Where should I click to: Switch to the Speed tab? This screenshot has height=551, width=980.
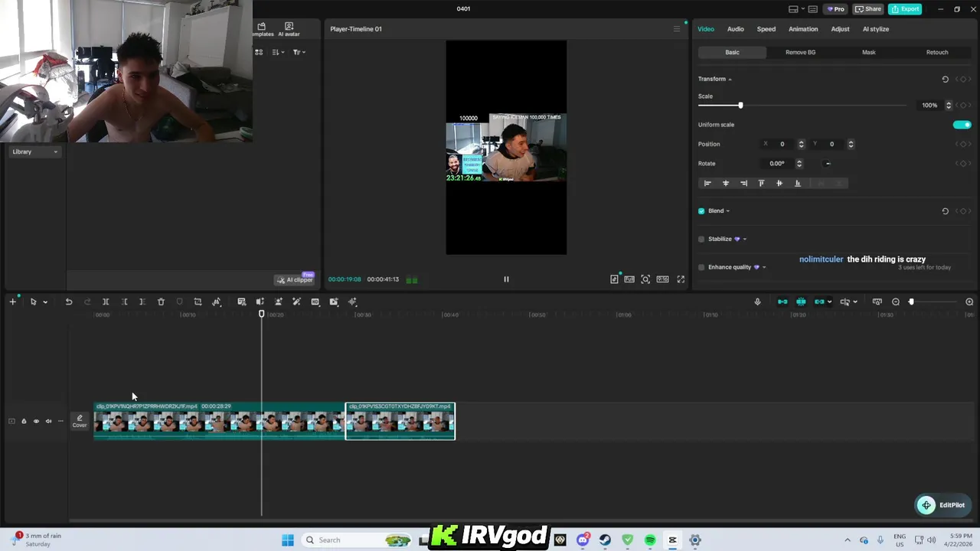[766, 29]
